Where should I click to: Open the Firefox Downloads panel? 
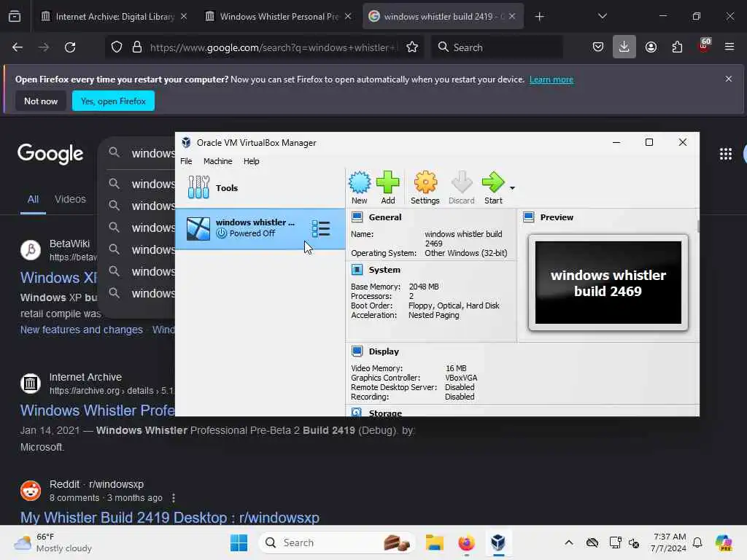click(x=624, y=47)
